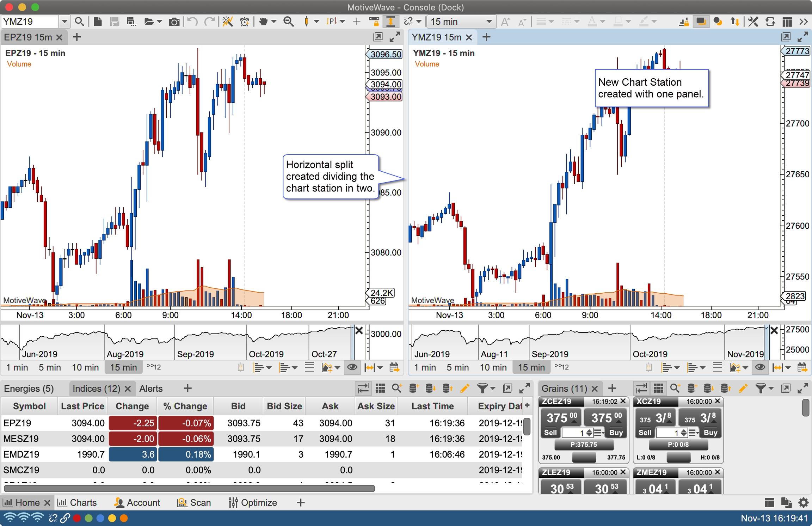Open the Charts page tab
This screenshot has width=812, height=526.
coord(77,503)
